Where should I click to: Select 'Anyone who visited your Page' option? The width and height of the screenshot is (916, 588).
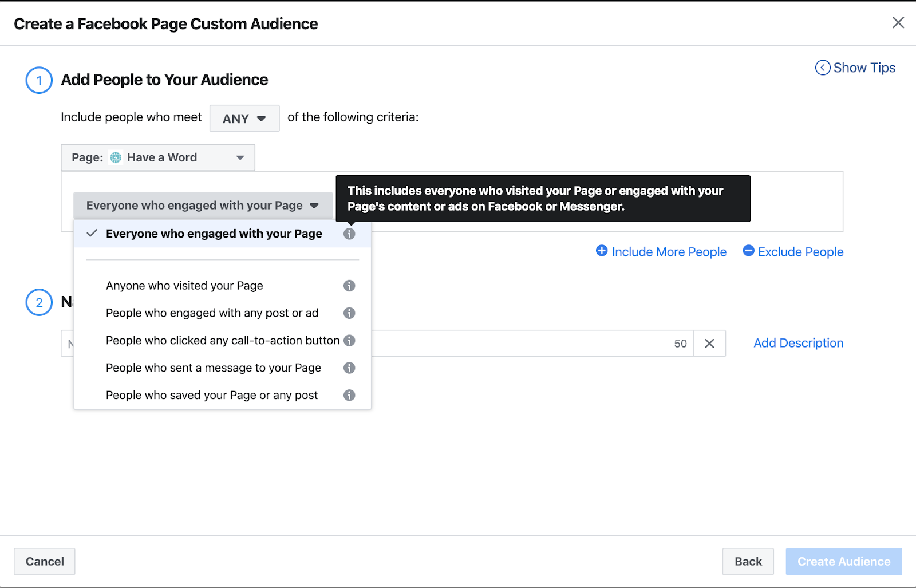[184, 286]
